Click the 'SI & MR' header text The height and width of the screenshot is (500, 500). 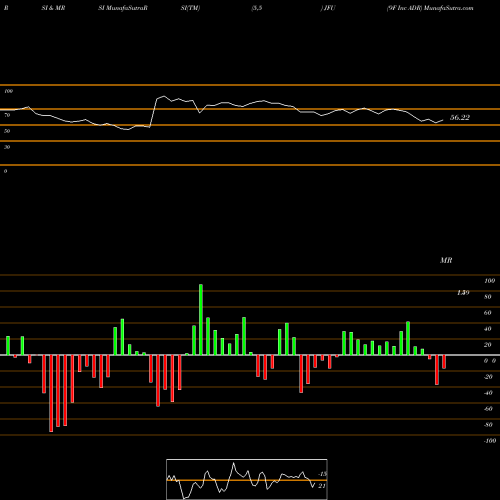pyautogui.click(x=53, y=8)
